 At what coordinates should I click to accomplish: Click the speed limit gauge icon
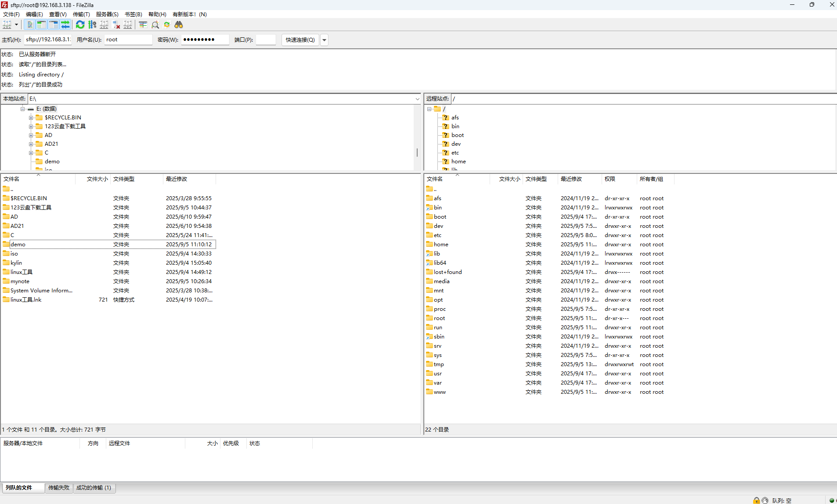(x=765, y=500)
